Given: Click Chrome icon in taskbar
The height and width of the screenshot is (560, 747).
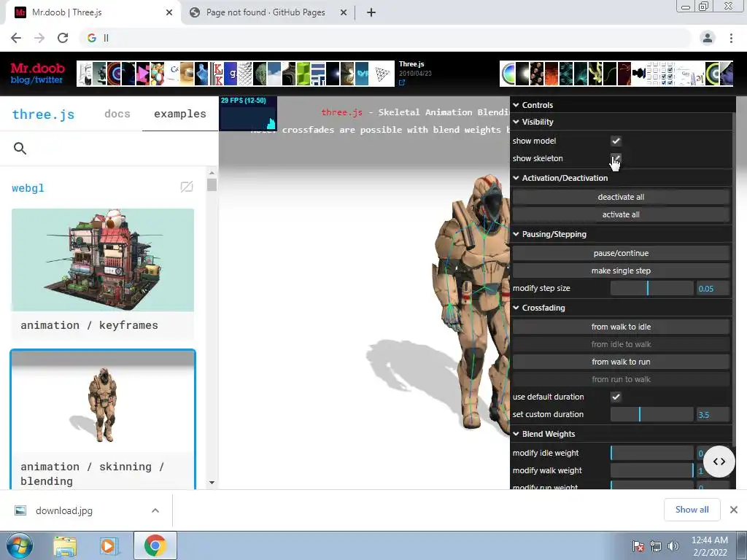Looking at the screenshot, I should [155, 545].
